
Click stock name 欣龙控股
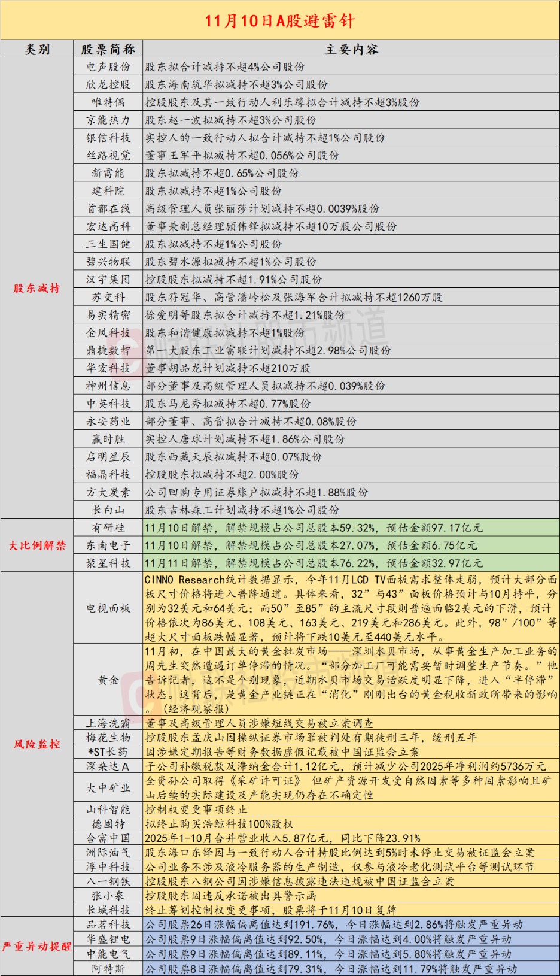tap(108, 84)
